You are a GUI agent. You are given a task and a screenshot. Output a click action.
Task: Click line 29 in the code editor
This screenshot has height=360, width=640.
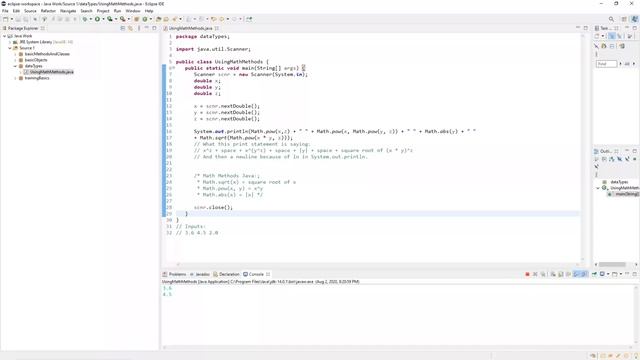pyautogui.click(x=378, y=213)
